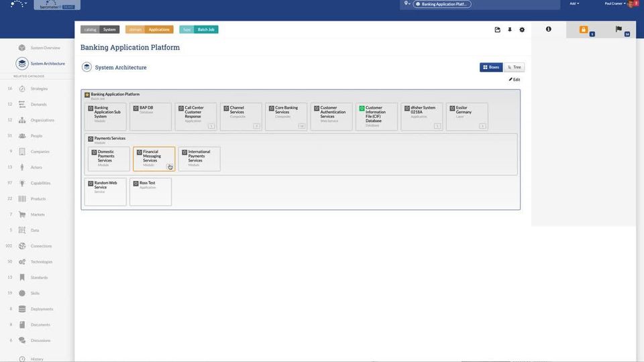Screen dimensions: 644x362
Task: Open the Banking Application Platf... breadcrumb chip
Action: (x=442, y=4)
